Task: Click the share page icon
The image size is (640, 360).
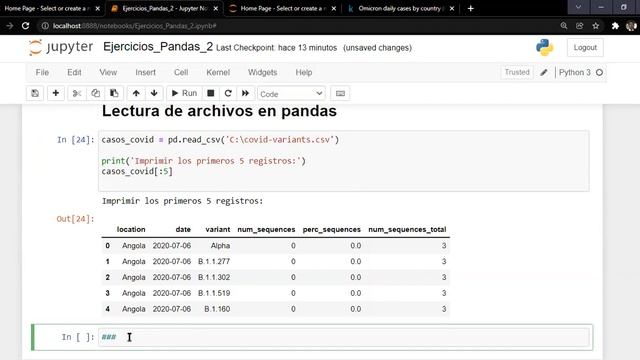Action: click(x=580, y=26)
